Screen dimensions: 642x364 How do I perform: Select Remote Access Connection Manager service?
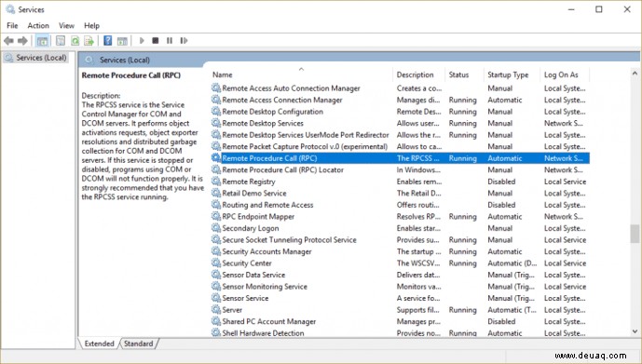coord(282,100)
